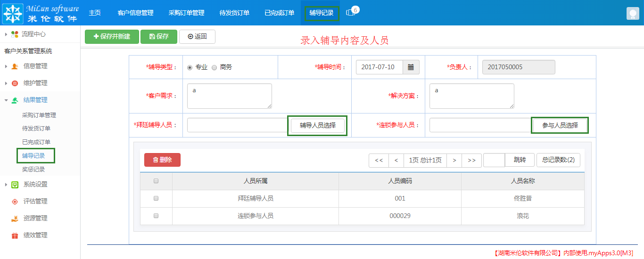Click the 资源管理 sidebar icon
This screenshot has height=259, width=644.
click(x=15, y=219)
